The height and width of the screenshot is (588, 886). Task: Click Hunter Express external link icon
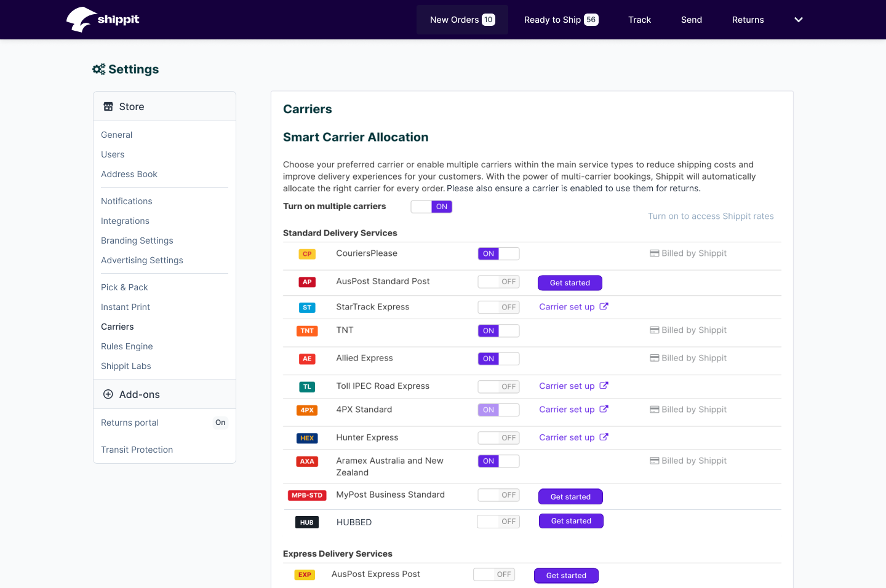tap(604, 437)
